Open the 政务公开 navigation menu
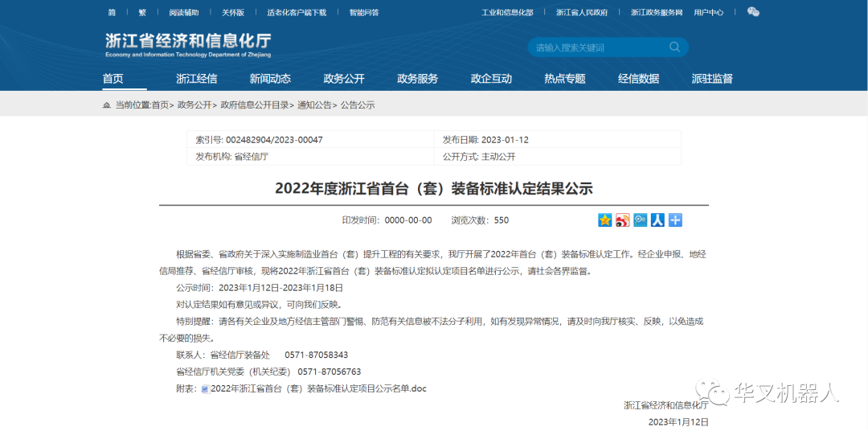 pyautogui.click(x=344, y=79)
